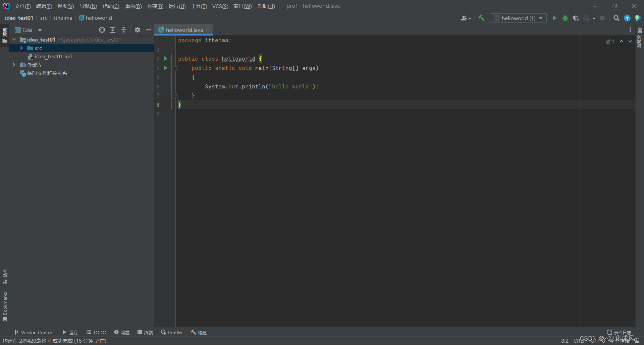Open the user account icon menu
Image resolution: width=644 pixels, height=345 pixels.
[466, 18]
